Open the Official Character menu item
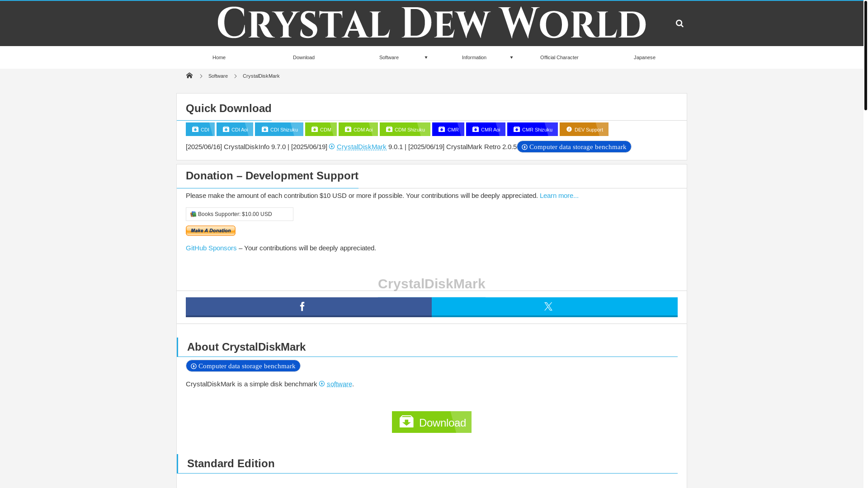 tap(559, 57)
